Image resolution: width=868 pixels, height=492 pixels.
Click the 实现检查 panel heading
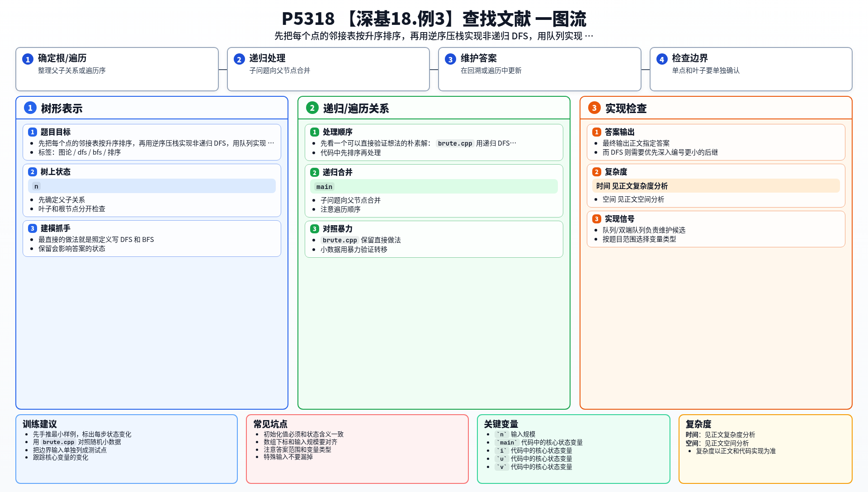coord(626,109)
